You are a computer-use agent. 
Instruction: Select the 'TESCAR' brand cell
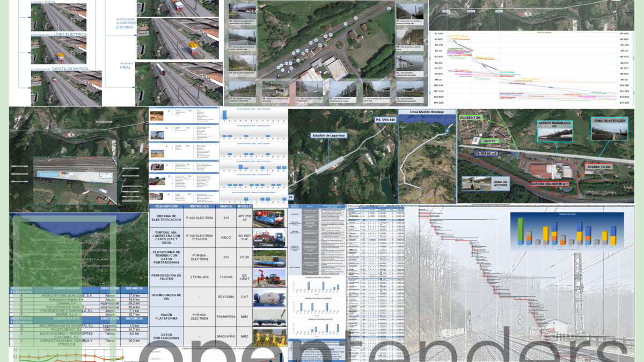226,277
